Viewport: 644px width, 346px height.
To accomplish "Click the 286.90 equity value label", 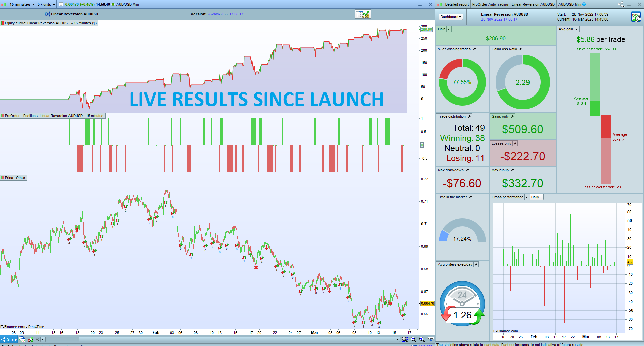I will pos(426,29).
